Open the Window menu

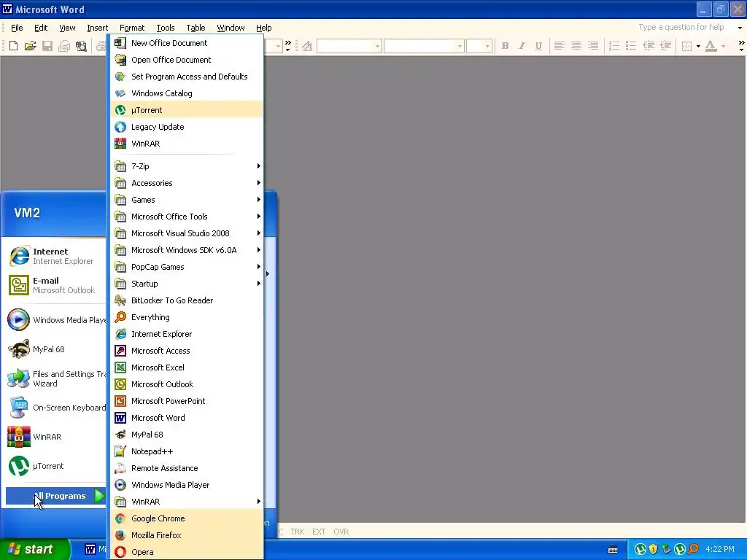point(231,28)
